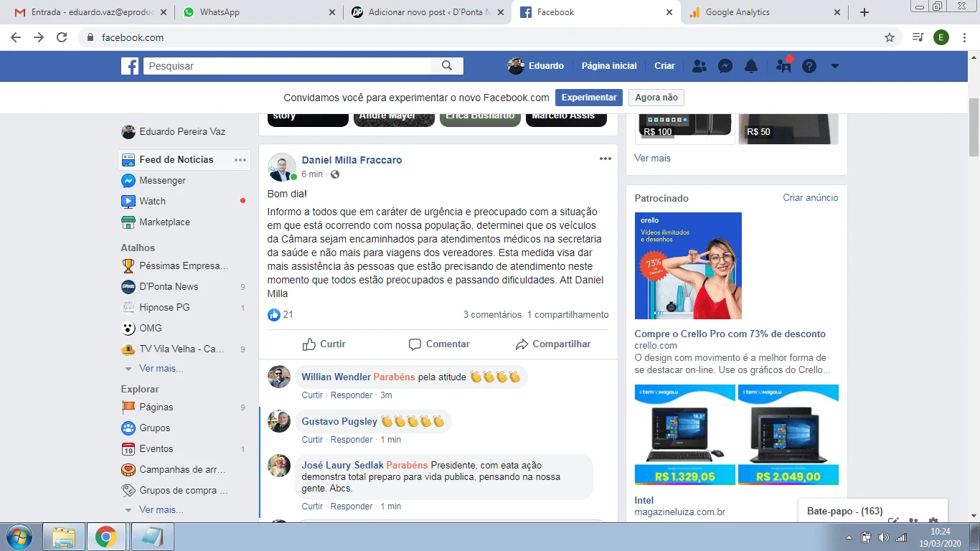Open the Help question mark icon
Screen dimensions: 980x551
pos(809,66)
